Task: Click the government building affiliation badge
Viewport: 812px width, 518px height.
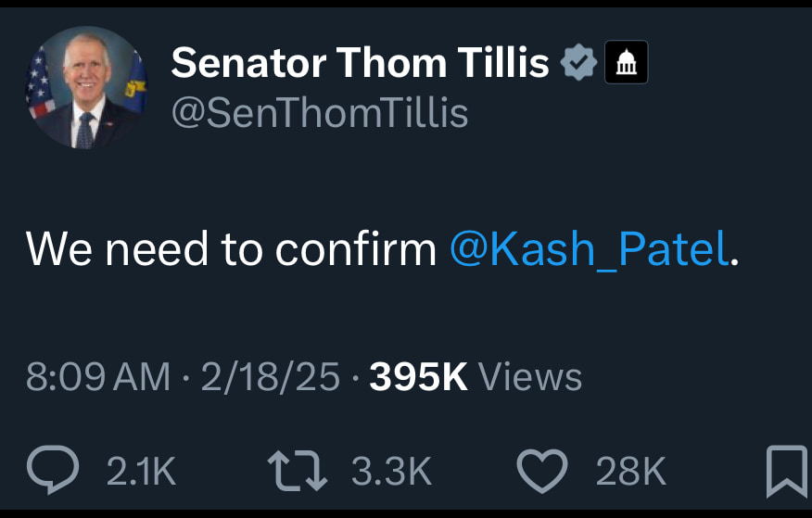Action: [x=626, y=64]
